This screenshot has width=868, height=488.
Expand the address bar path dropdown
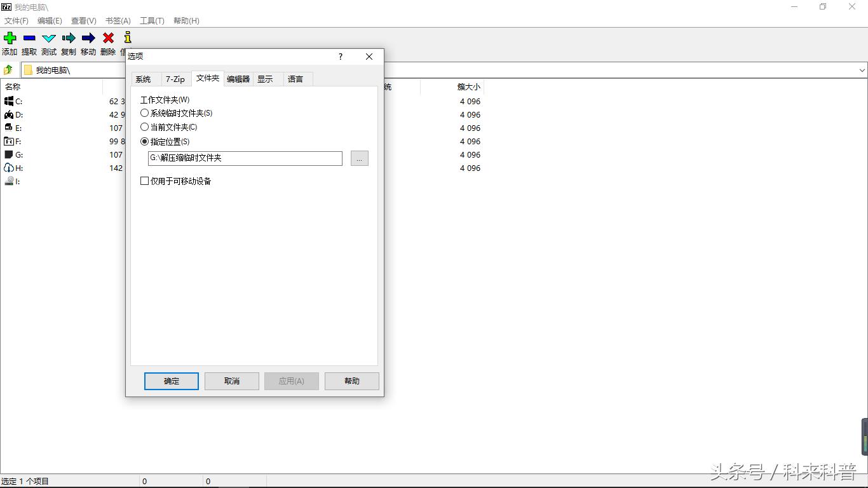[862, 70]
